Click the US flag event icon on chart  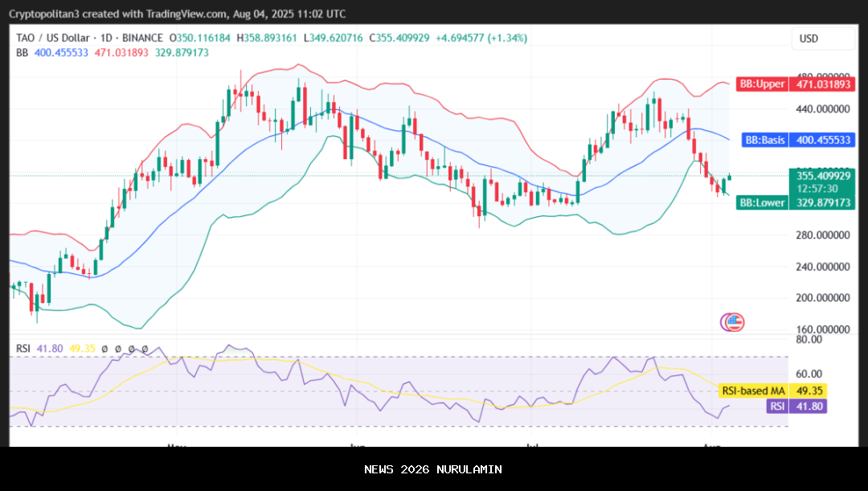733,322
